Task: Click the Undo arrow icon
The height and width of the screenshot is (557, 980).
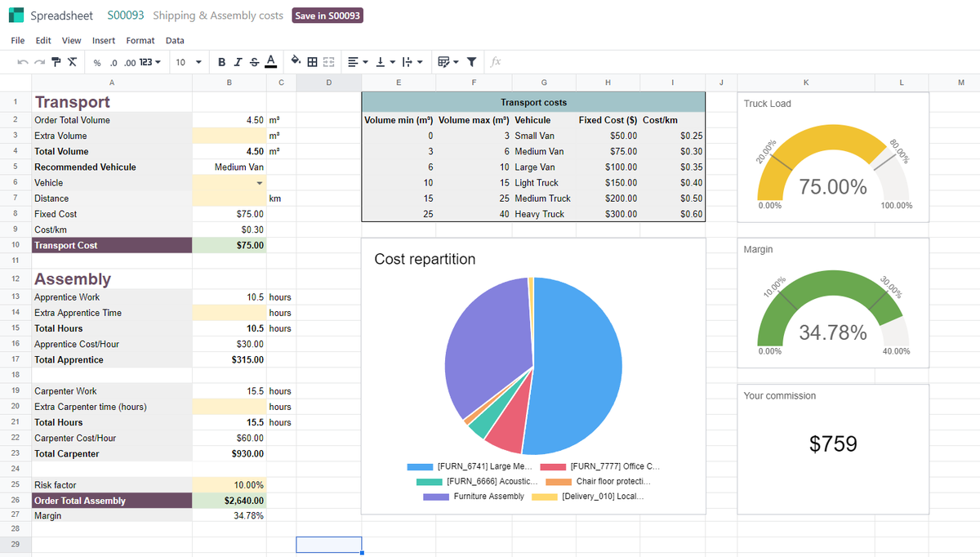Action: pos(22,62)
